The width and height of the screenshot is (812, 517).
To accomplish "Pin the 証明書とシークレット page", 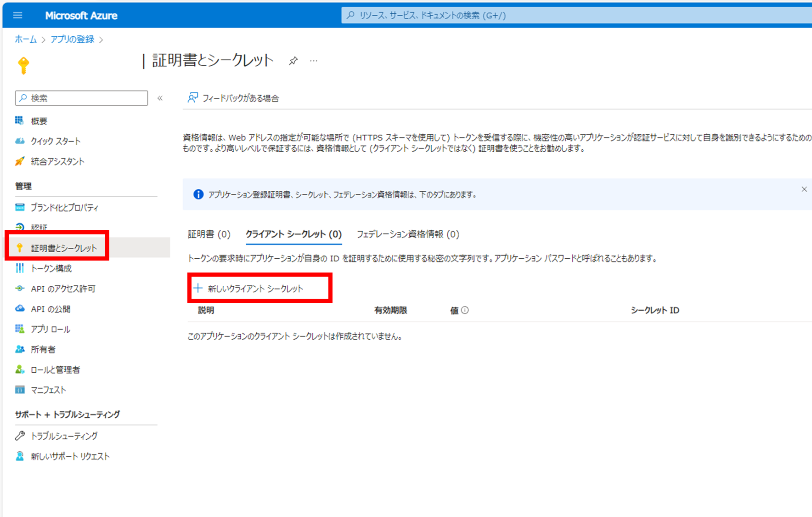I will pyautogui.click(x=293, y=61).
